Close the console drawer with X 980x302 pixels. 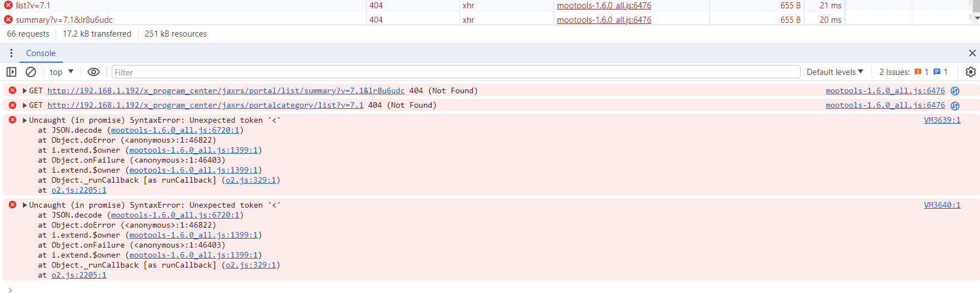(x=972, y=53)
